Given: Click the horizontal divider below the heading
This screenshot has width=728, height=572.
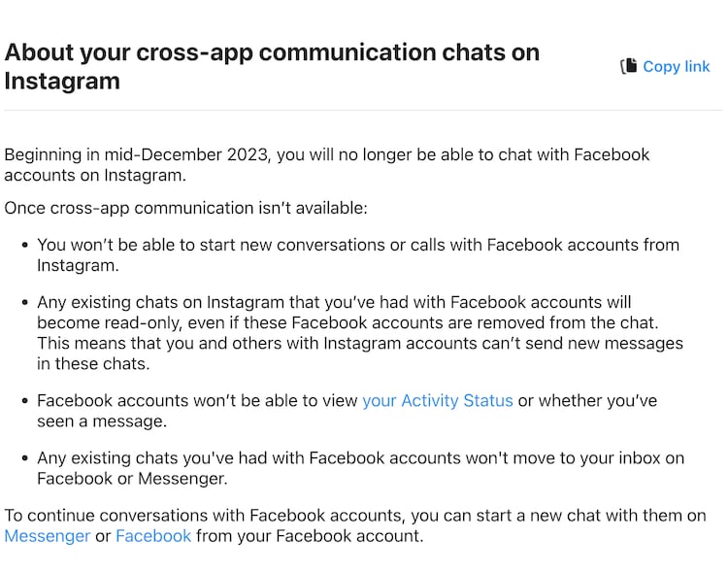Looking at the screenshot, I should (362, 110).
